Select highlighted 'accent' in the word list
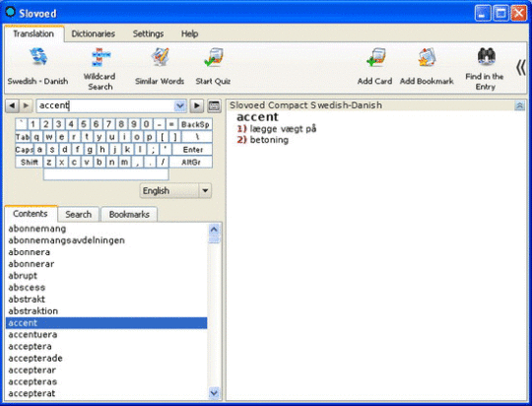The height and width of the screenshot is (406, 532). (105, 323)
